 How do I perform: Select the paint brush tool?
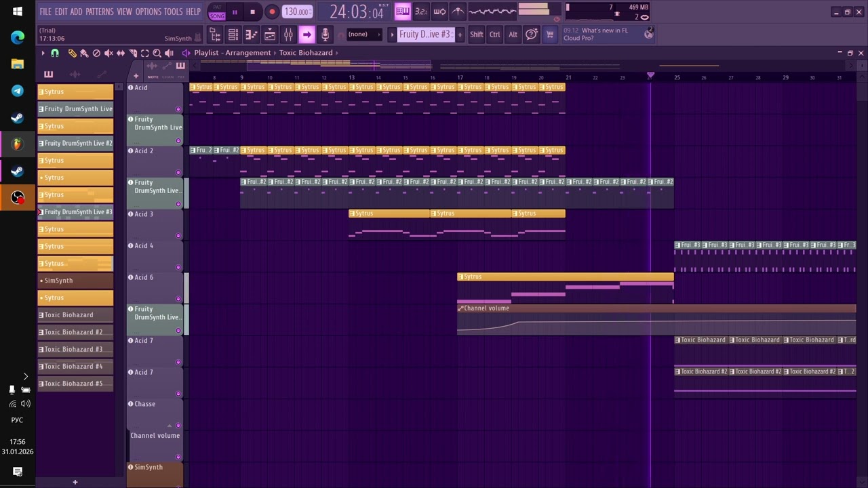click(x=84, y=53)
